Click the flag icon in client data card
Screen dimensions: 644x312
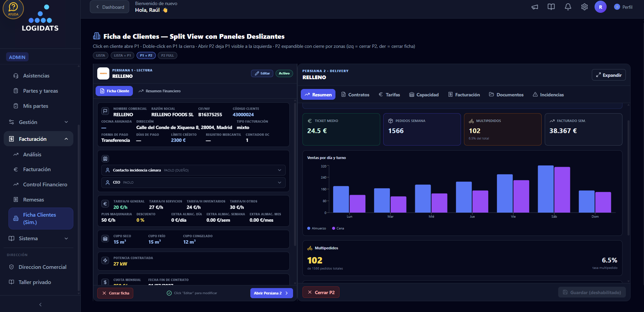pos(105,111)
